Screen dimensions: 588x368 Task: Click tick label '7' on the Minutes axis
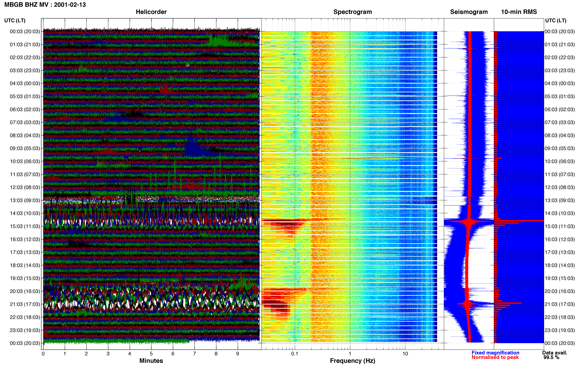[x=195, y=354]
